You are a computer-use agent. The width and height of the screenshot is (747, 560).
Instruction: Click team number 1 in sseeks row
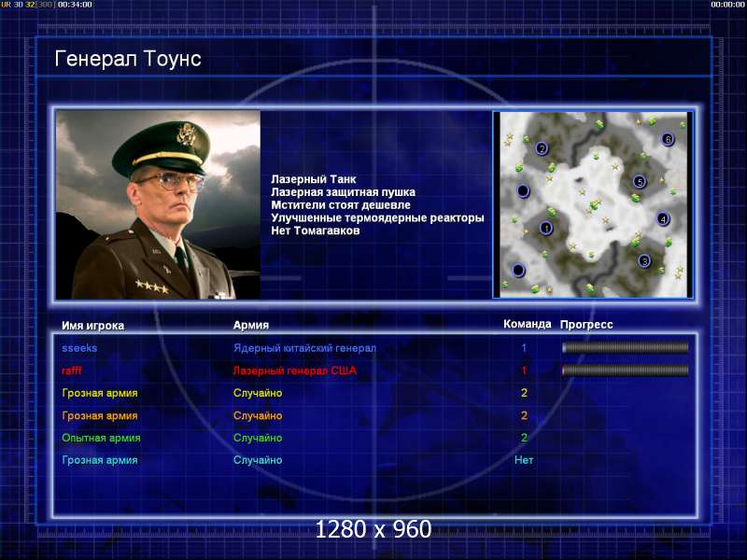point(524,348)
